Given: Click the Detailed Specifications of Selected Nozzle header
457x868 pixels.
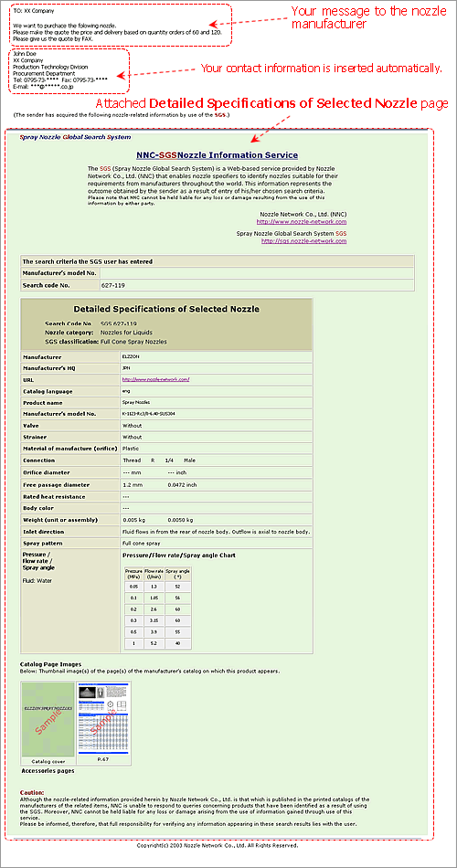Looking at the screenshot, I should [x=166, y=310].
